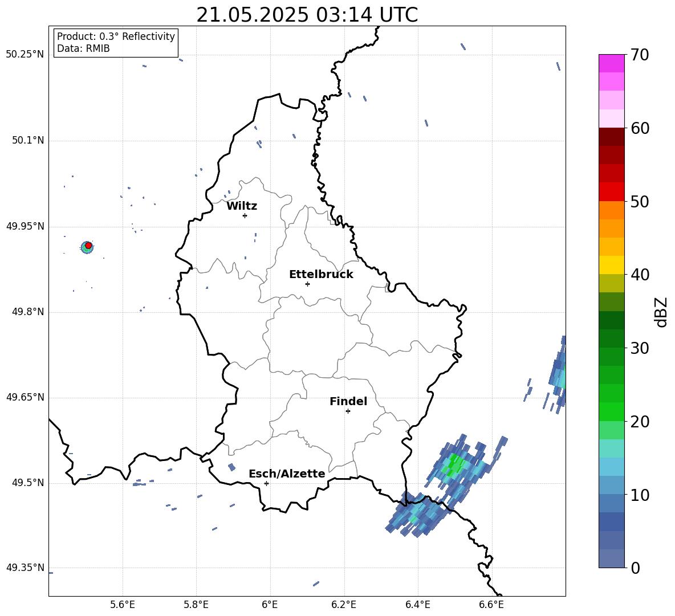Click the cross marker below Esch/Alzette

266,483
